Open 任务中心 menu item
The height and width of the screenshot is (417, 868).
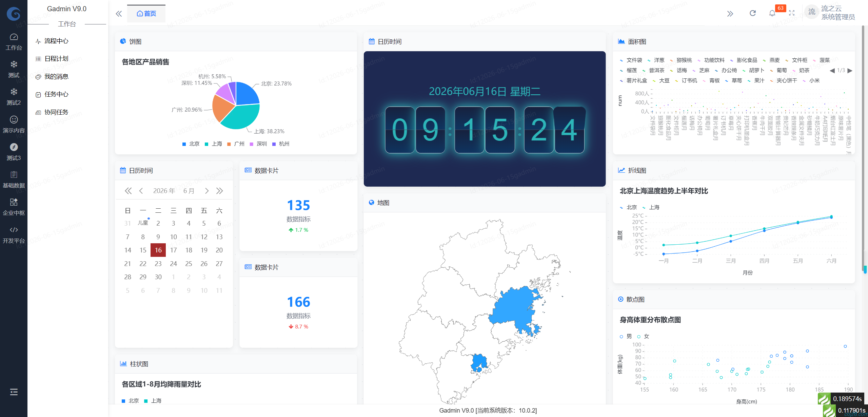pyautogui.click(x=56, y=94)
